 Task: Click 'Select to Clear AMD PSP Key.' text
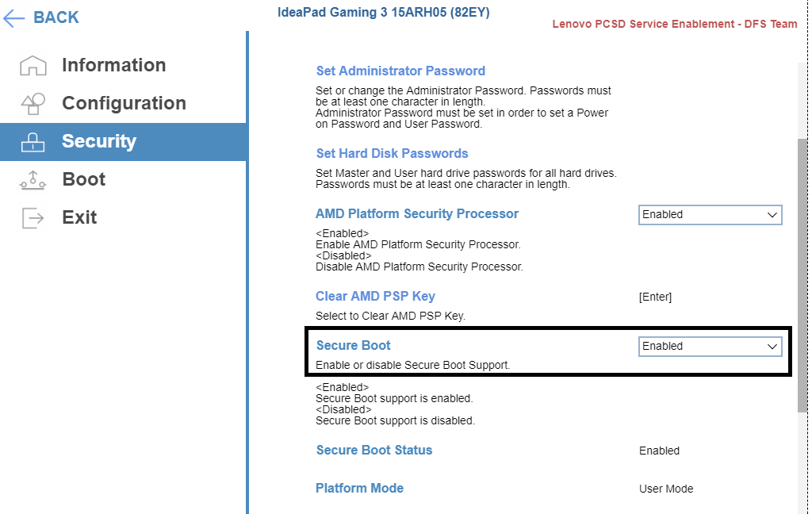390,316
